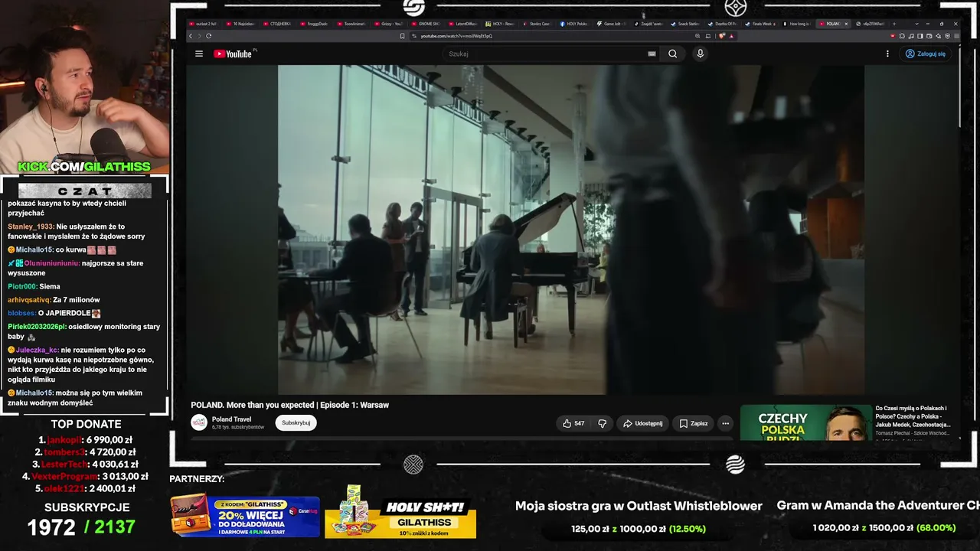Start voice search with the microphone icon
This screenshot has width=980, height=551.
pyautogui.click(x=700, y=54)
